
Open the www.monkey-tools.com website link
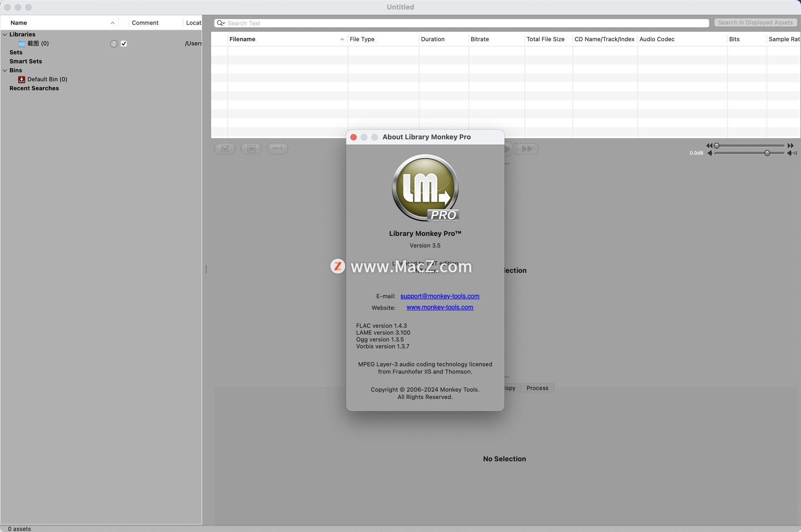pyautogui.click(x=440, y=307)
